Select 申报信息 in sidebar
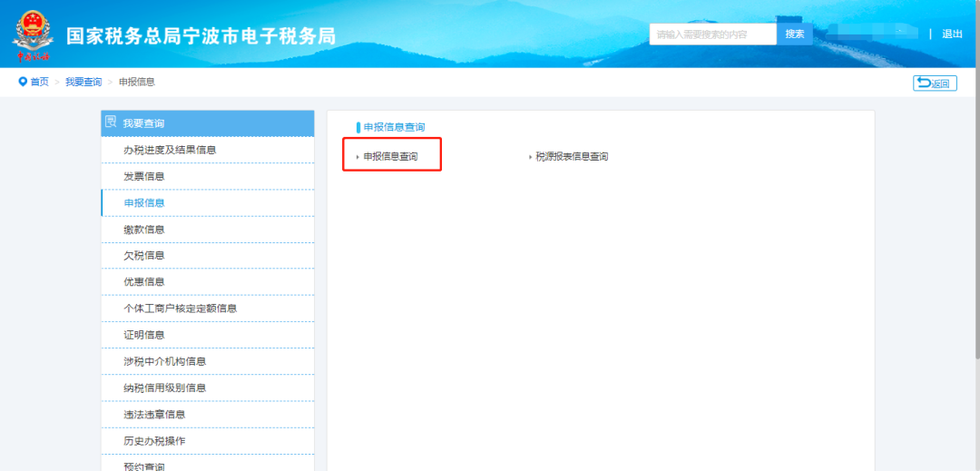 208,203
